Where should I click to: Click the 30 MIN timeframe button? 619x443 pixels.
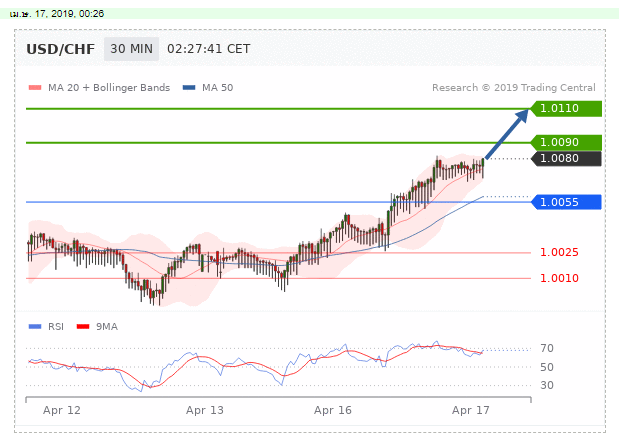131,49
